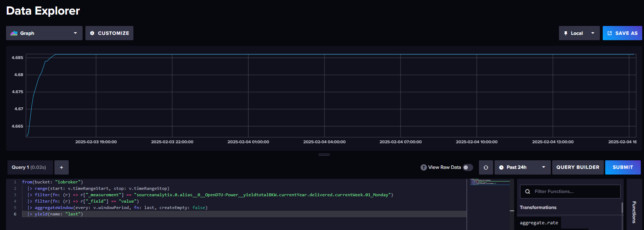Switch to QUERY BUILDER

tap(578, 167)
